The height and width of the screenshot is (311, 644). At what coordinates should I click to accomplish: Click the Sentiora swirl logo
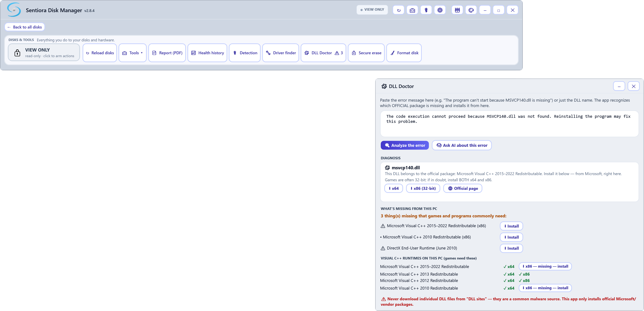point(14,10)
